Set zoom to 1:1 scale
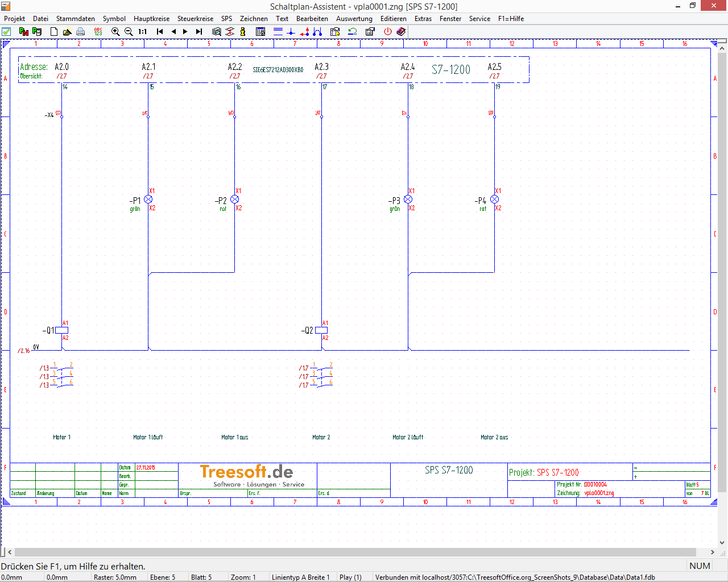728x582 pixels. tap(142, 32)
